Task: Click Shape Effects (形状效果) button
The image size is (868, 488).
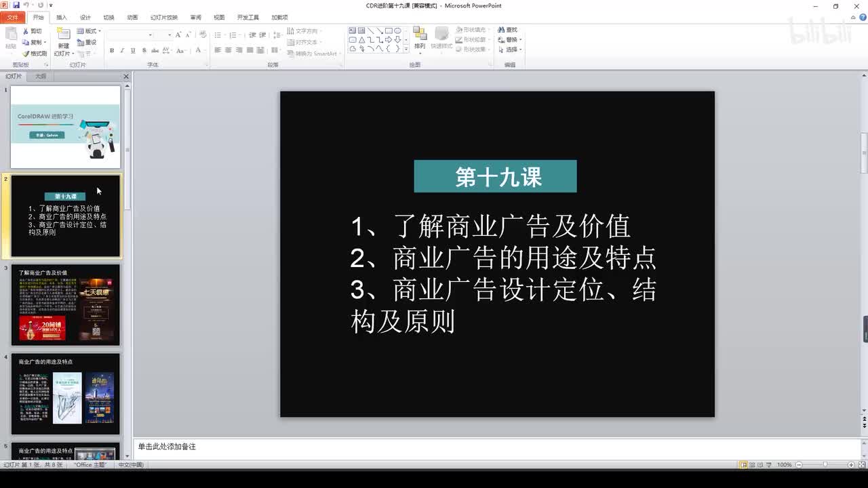Action: tap(472, 49)
